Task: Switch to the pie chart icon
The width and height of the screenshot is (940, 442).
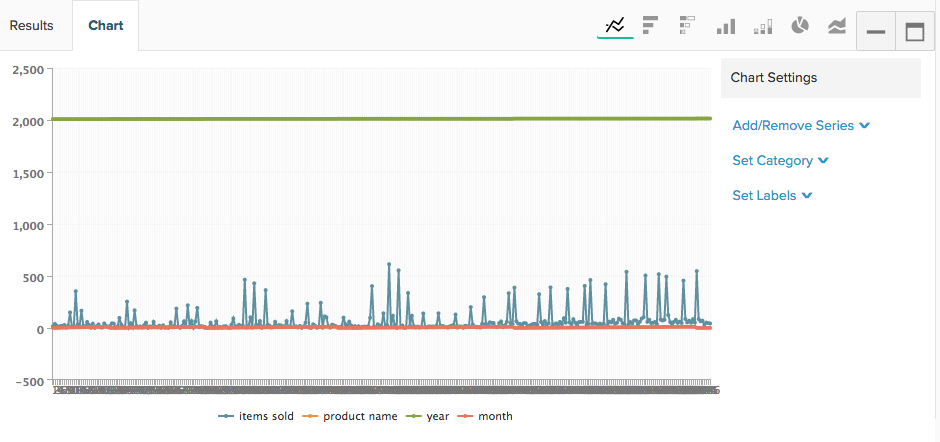Action: 800,26
